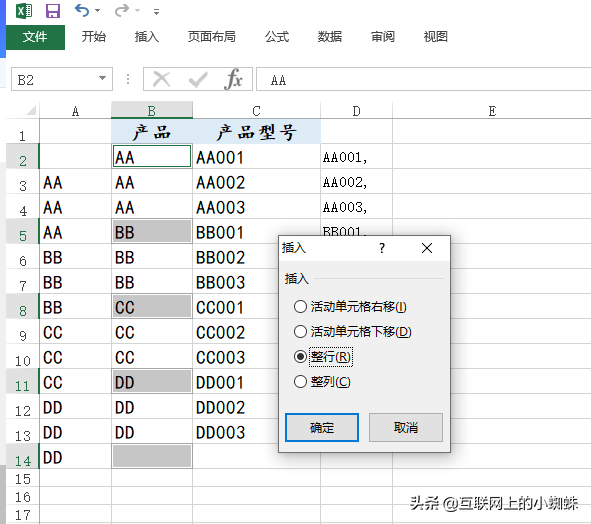Select shaded cell B11 containing DD
591x524 pixels.
(152, 382)
